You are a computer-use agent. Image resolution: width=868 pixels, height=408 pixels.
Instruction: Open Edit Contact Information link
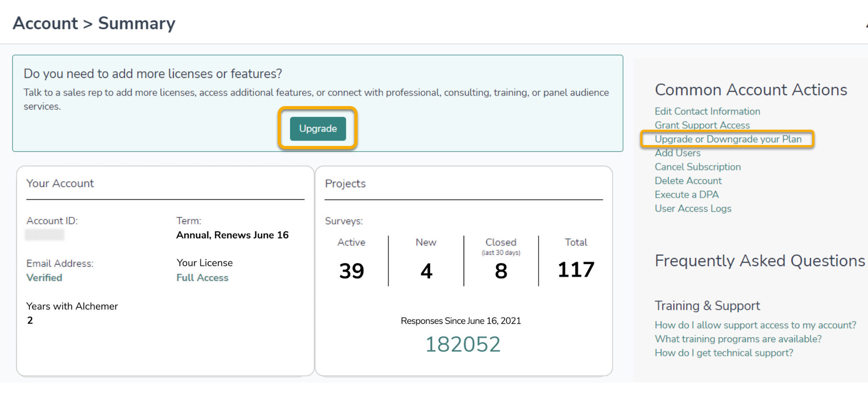707,112
